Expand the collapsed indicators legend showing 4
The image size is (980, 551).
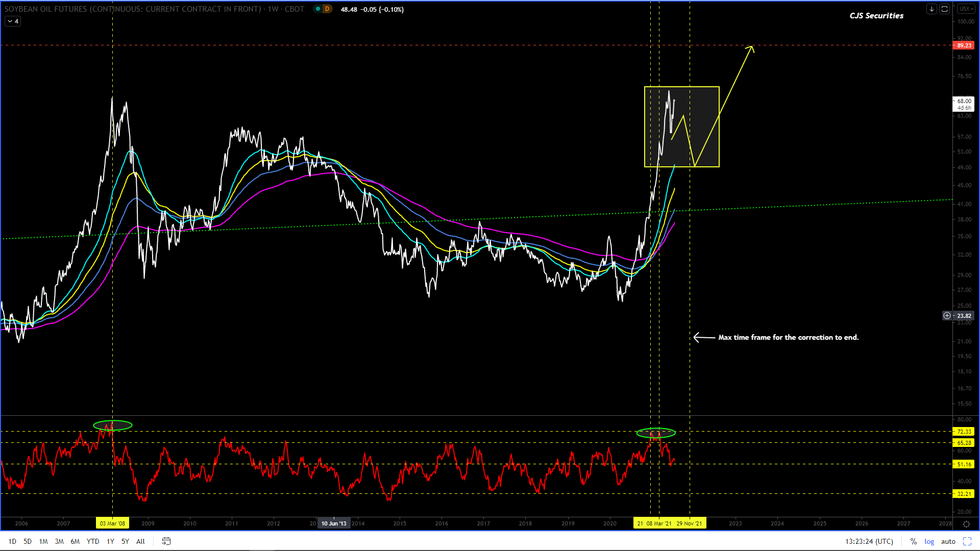[13, 21]
